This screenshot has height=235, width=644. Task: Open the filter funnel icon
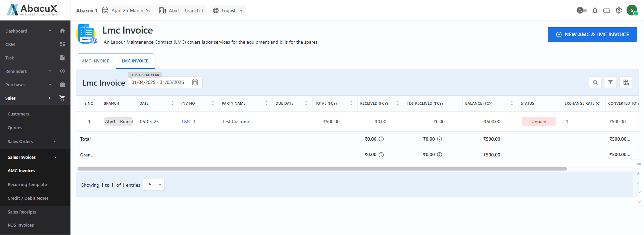coord(610,82)
